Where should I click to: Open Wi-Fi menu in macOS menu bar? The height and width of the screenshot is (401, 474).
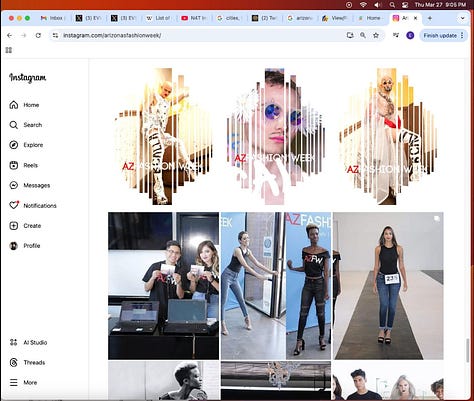(363, 5)
